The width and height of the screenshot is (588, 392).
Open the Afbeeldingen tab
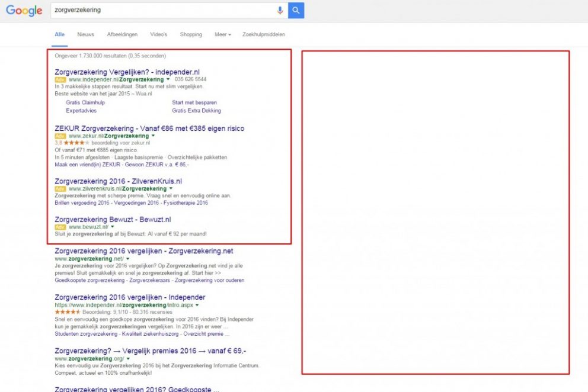point(122,34)
